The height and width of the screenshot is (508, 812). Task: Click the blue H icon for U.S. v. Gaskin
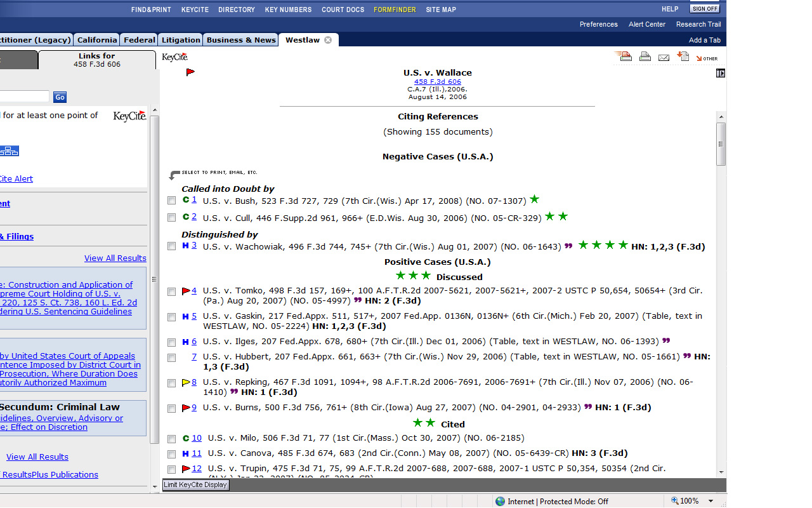click(186, 316)
